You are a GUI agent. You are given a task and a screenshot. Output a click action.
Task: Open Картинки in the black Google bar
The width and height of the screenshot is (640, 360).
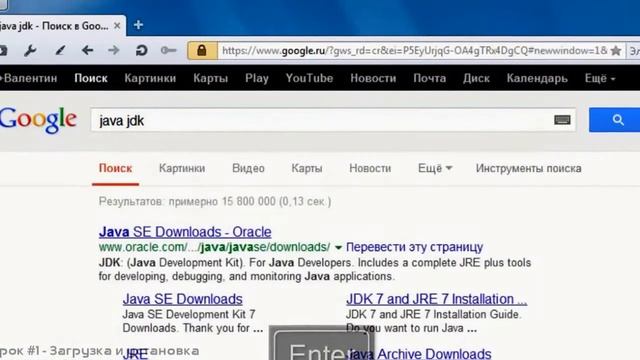(150, 78)
